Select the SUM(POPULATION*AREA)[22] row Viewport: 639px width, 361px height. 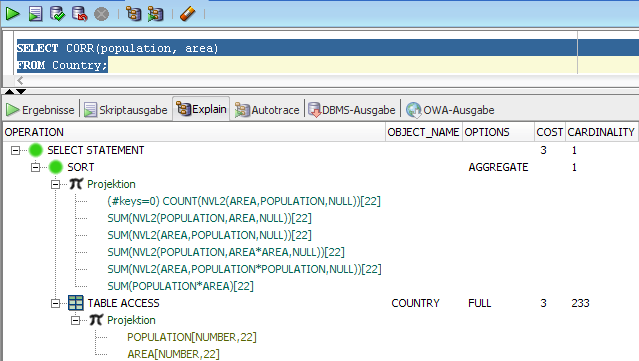pos(181,286)
